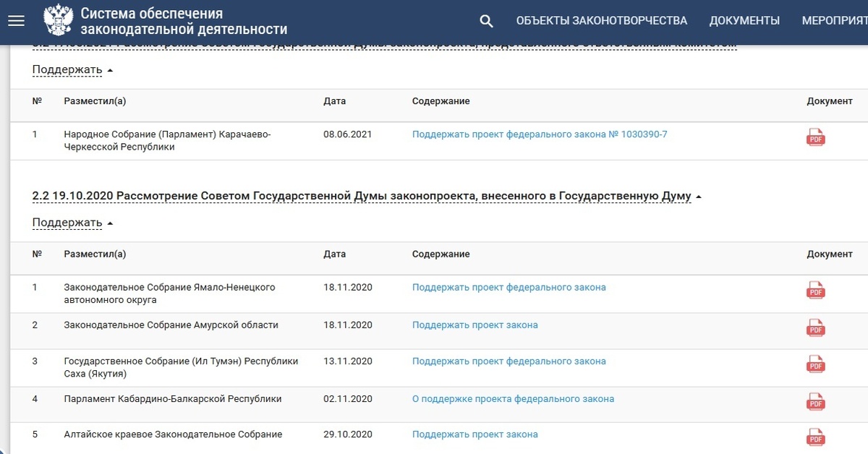Open PDF for Амурской области row

(815, 327)
